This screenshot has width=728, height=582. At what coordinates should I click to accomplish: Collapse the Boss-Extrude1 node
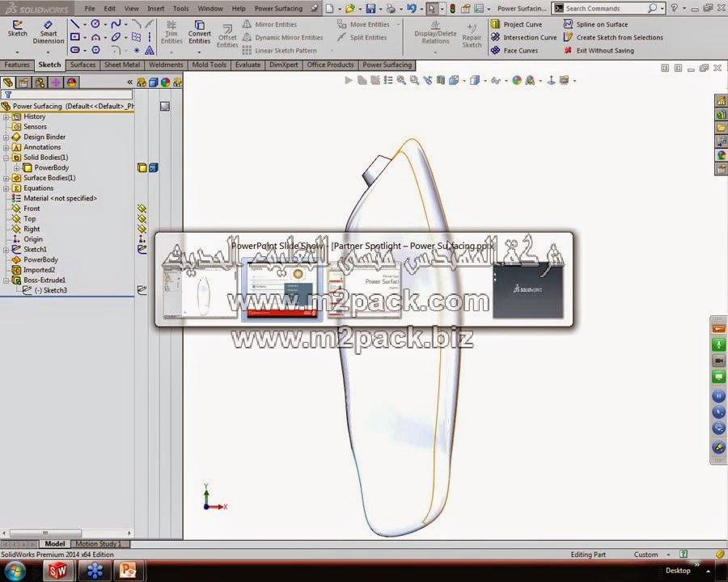[6, 280]
